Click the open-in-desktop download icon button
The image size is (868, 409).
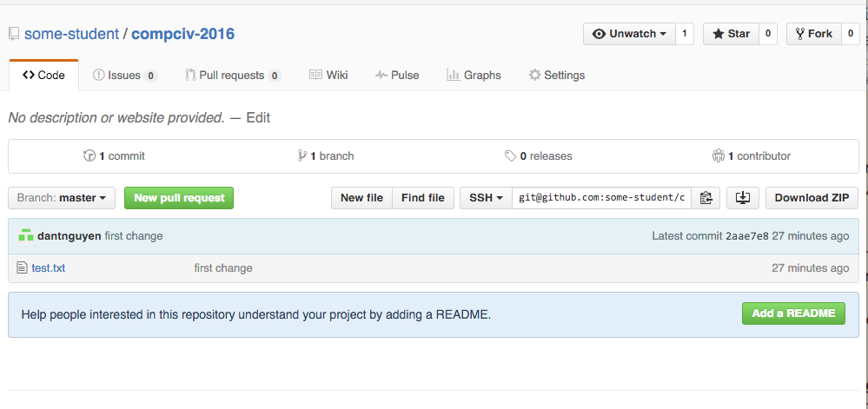(x=742, y=198)
